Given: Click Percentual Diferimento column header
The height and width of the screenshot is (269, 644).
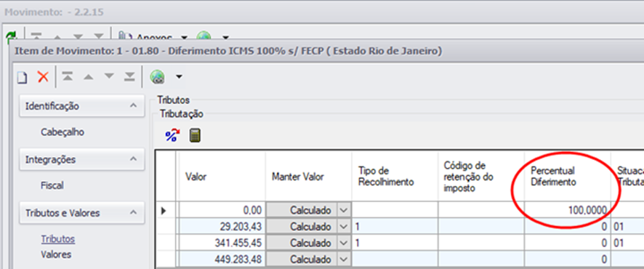Looking at the screenshot, I should tap(567, 177).
